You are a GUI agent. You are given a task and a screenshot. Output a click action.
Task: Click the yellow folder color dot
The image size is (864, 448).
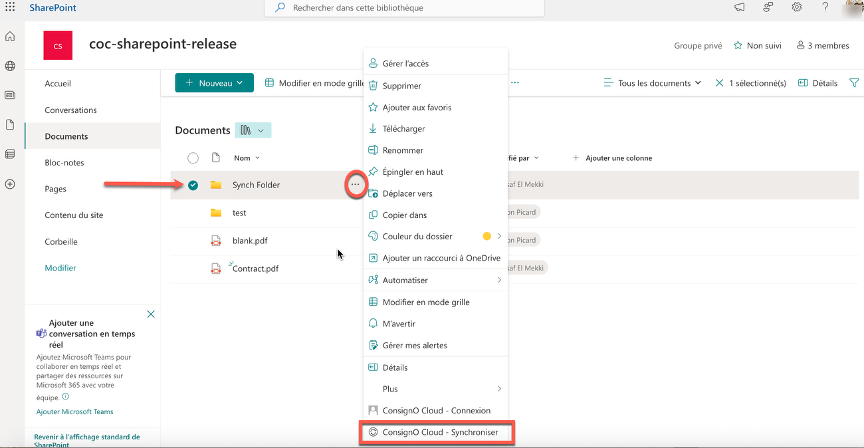point(486,237)
